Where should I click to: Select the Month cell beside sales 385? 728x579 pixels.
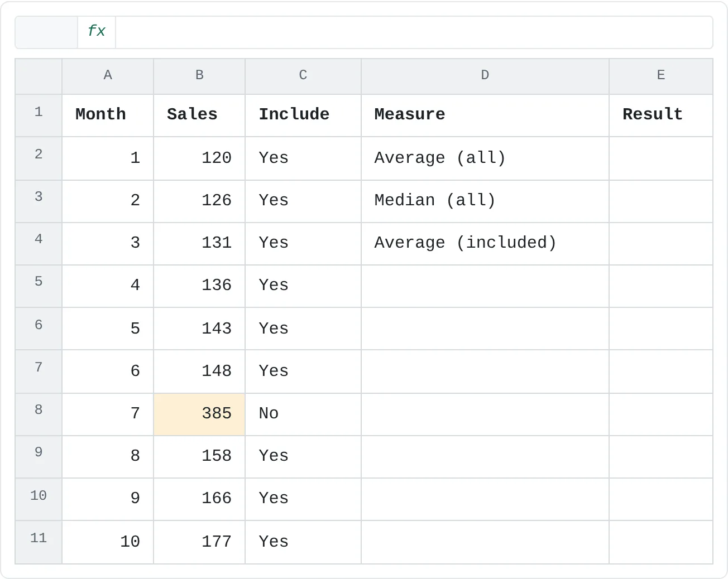click(108, 414)
